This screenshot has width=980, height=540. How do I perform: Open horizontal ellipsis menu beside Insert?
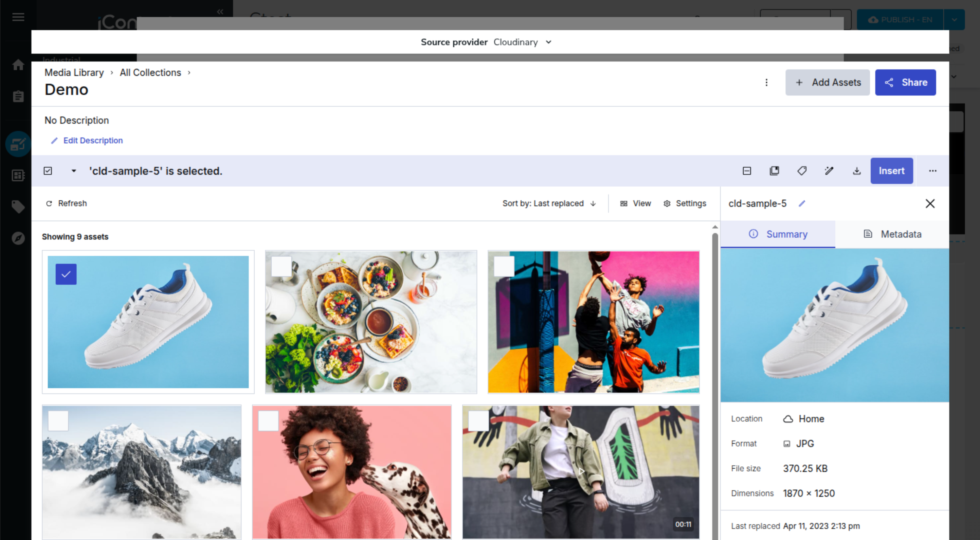(933, 171)
